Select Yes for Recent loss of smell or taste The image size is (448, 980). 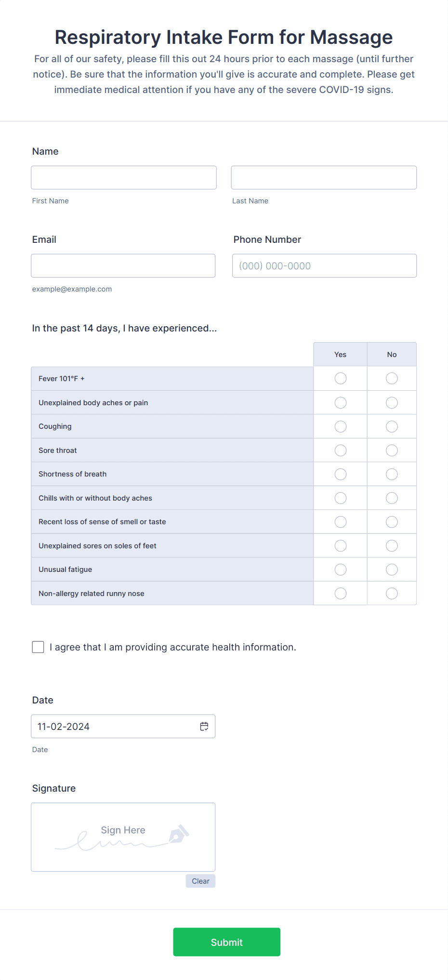pyautogui.click(x=341, y=522)
